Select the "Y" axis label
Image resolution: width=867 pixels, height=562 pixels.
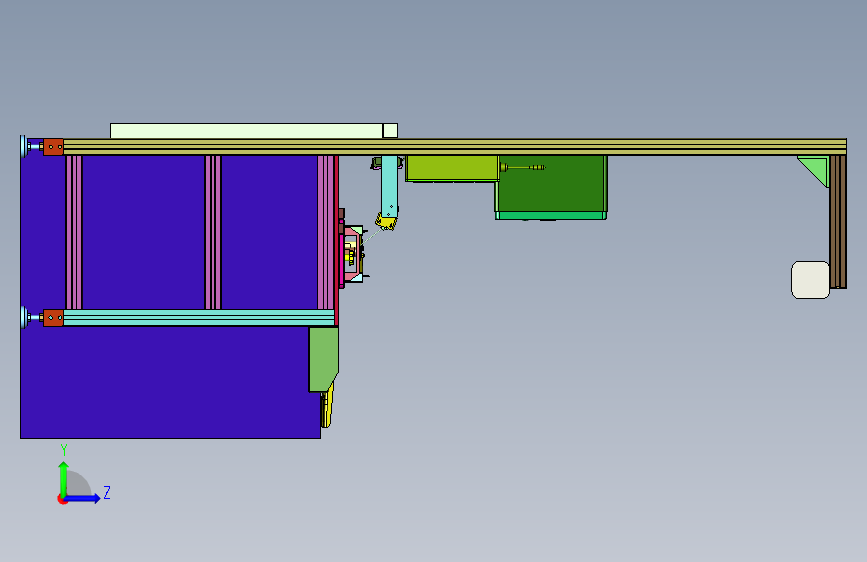(x=64, y=450)
